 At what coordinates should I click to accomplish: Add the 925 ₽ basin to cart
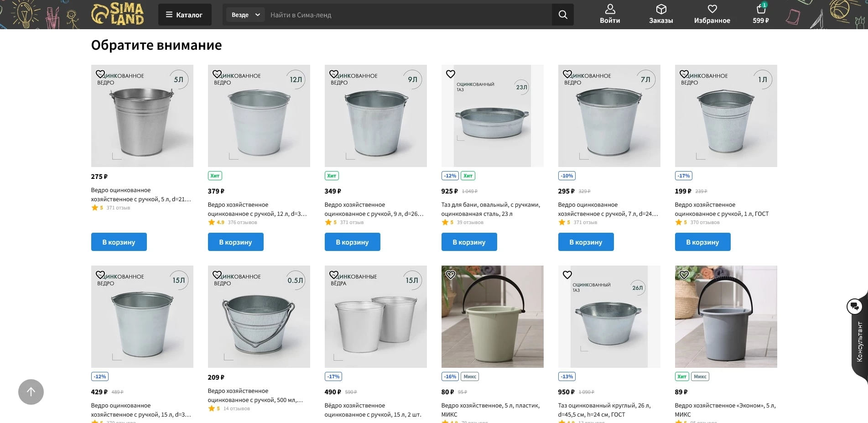(469, 242)
